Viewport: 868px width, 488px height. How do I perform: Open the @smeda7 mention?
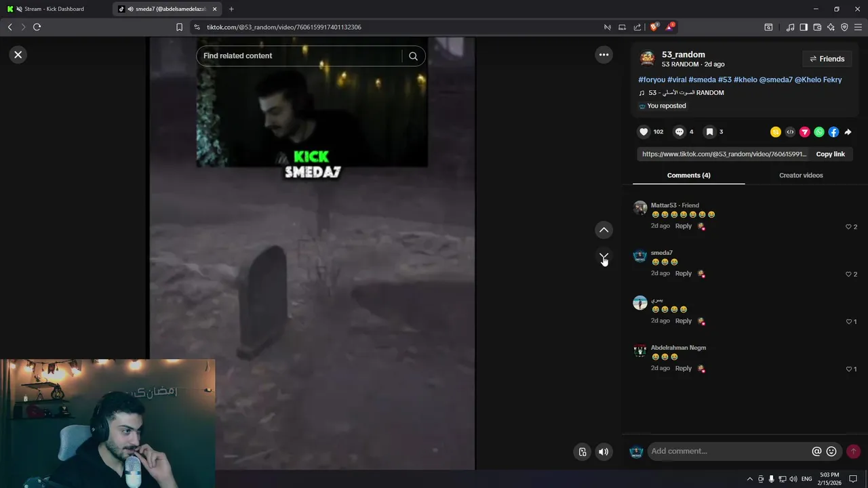click(x=776, y=80)
